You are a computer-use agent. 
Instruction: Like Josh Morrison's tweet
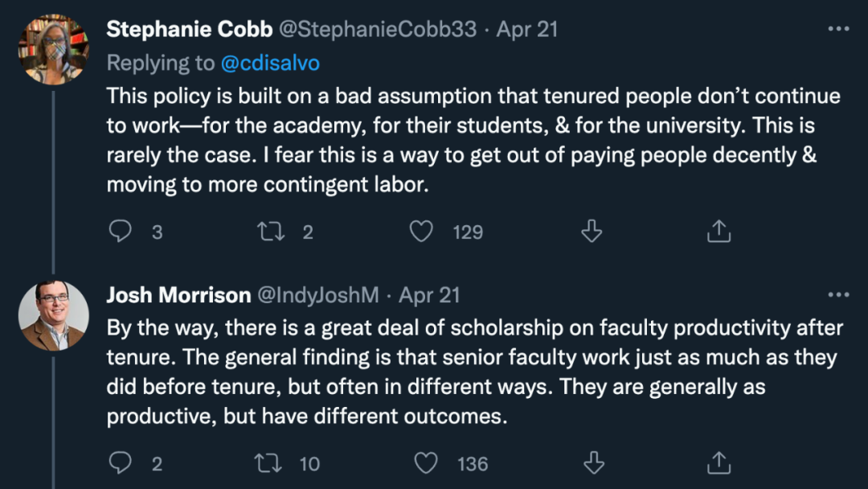coord(425,463)
